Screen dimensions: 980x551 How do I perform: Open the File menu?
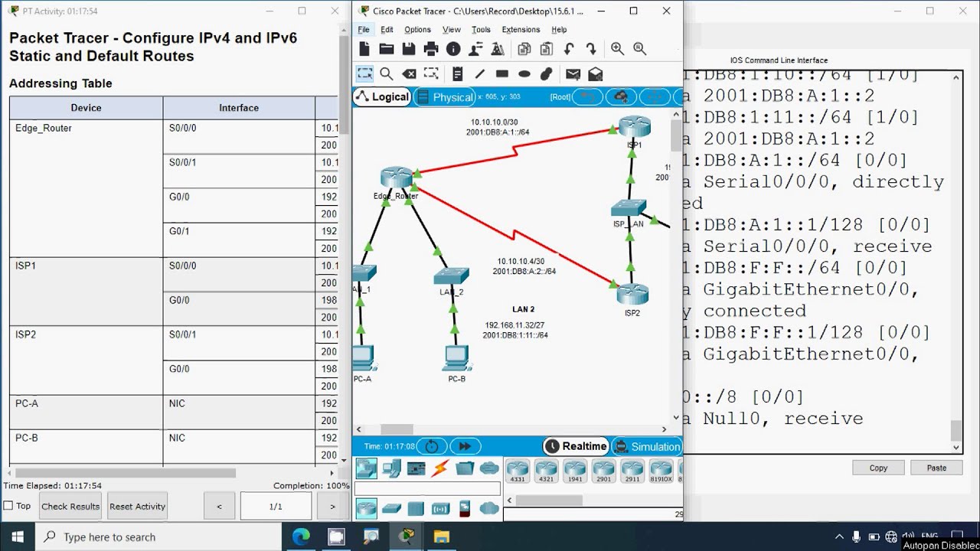364,30
